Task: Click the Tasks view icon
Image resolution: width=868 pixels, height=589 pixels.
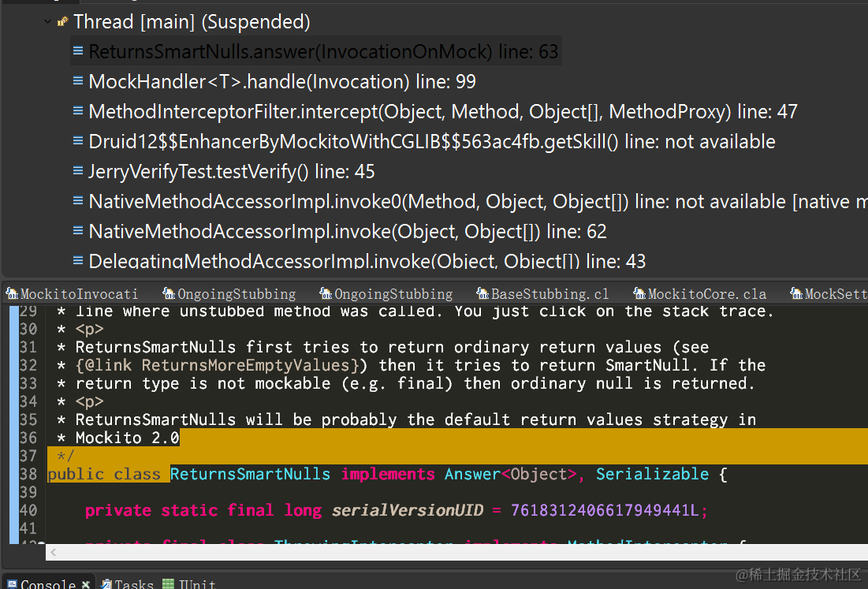Action: [106, 584]
